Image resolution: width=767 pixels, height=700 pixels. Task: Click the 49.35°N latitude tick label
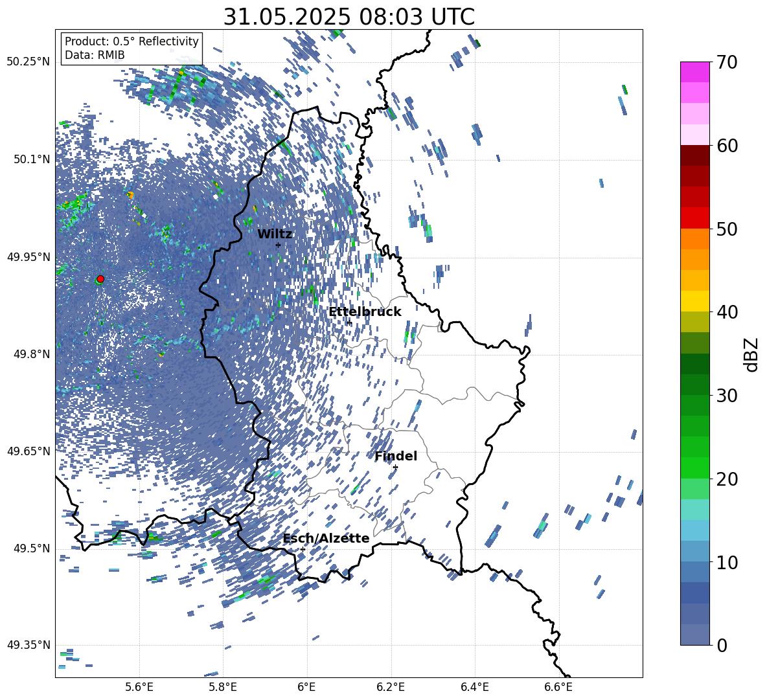pyautogui.click(x=29, y=645)
